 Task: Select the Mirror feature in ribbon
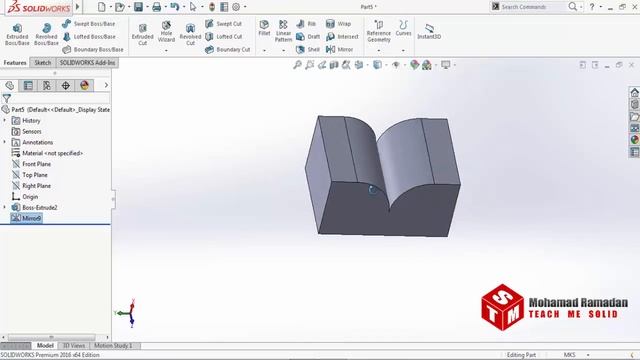click(x=339, y=49)
